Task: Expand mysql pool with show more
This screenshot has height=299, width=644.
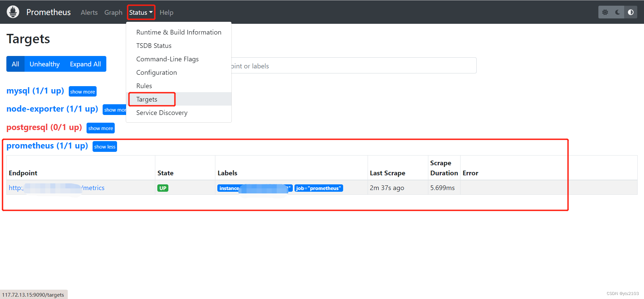Action: pyautogui.click(x=83, y=92)
